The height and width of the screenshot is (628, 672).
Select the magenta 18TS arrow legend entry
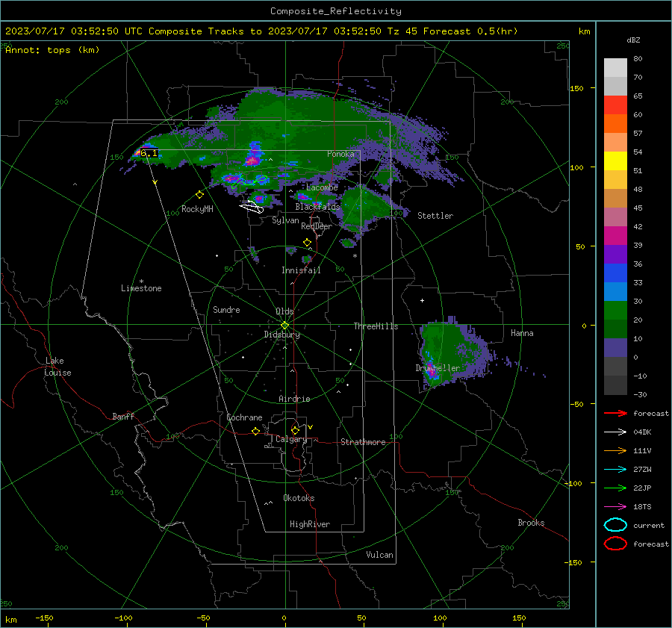[615, 507]
